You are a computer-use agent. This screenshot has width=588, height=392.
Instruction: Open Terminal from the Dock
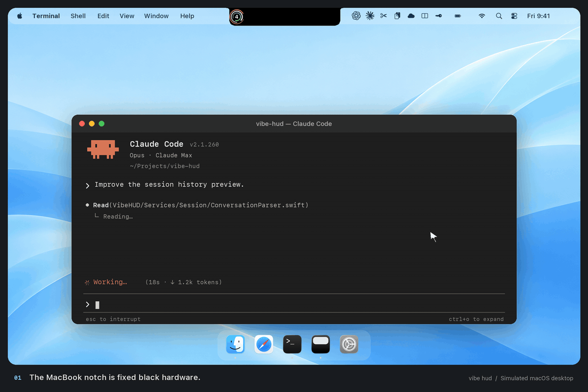pos(292,344)
